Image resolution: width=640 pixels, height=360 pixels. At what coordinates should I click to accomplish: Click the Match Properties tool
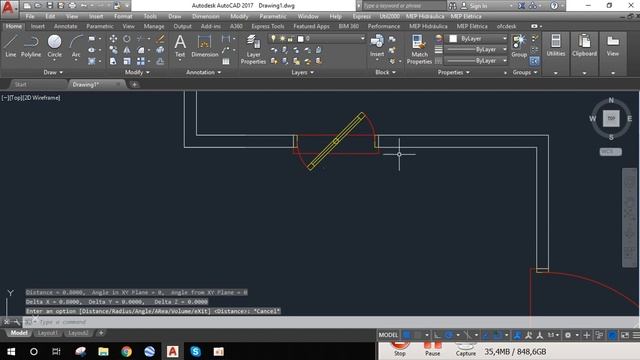(x=419, y=49)
